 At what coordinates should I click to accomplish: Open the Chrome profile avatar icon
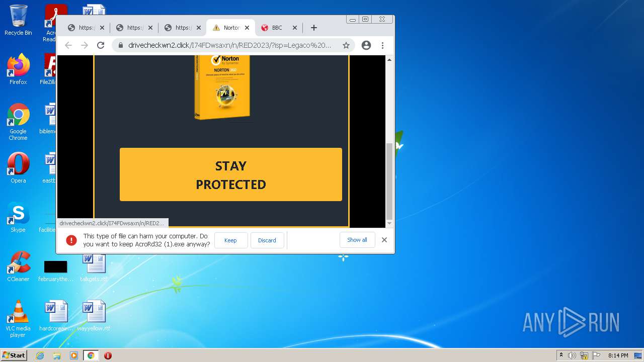click(x=366, y=45)
